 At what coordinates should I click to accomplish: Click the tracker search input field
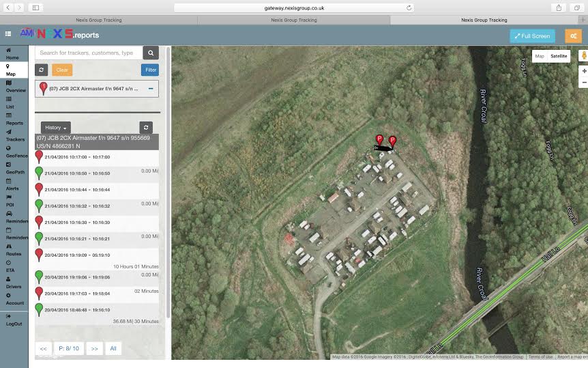tap(89, 53)
